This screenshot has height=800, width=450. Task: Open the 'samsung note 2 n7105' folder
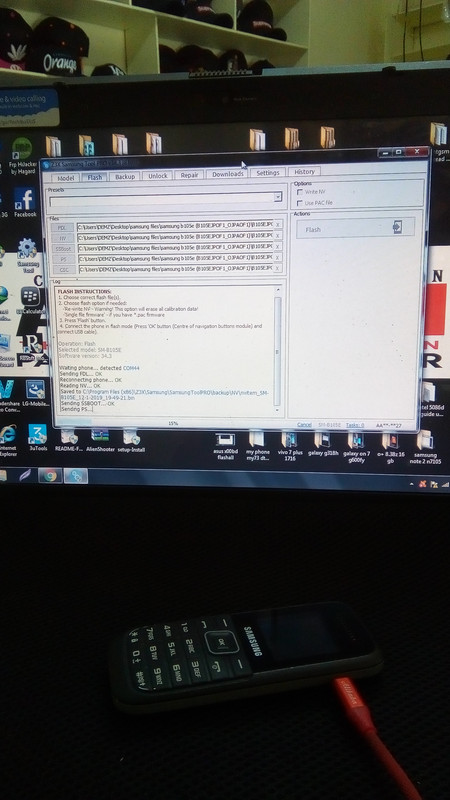425,447
